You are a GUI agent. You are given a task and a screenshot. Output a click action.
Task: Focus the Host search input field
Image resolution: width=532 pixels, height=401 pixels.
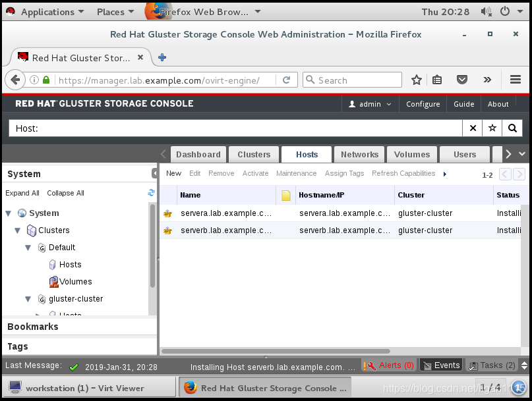[235, 128]
